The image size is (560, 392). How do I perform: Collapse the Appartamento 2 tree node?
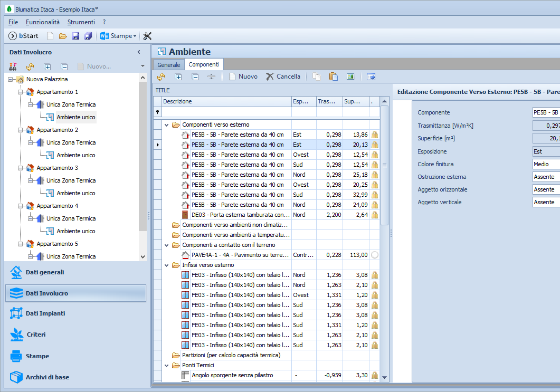(20, 130)
